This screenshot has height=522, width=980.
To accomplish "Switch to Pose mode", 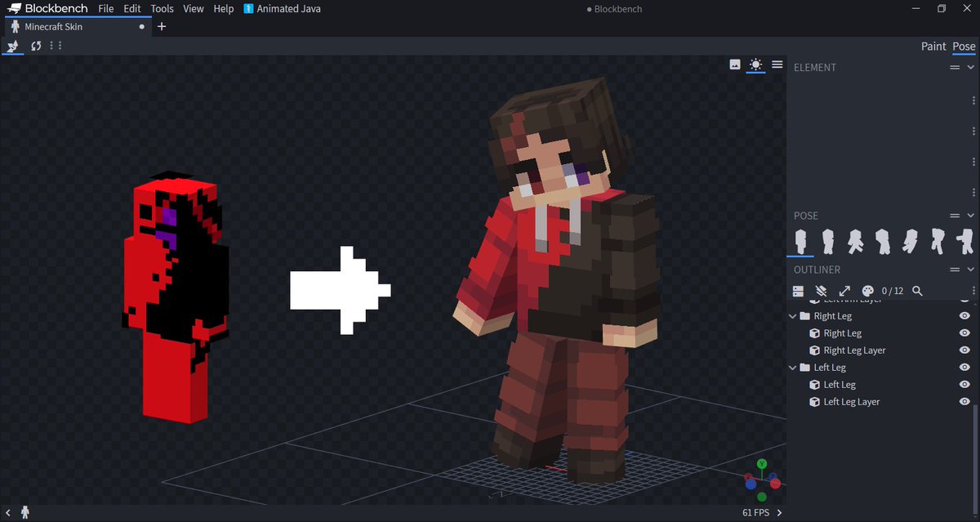I will click(x=964, y=47).
